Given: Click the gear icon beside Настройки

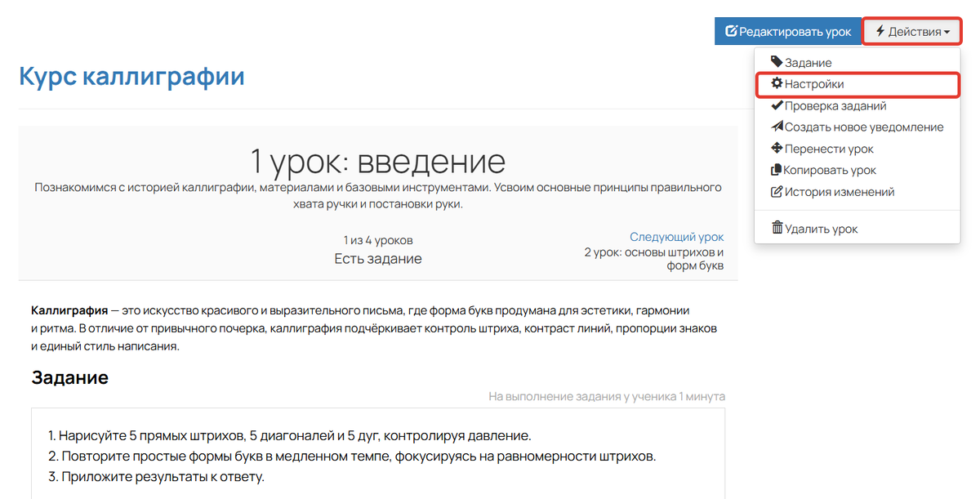Looking at the screenshot, I should click(x=777, y=83).
